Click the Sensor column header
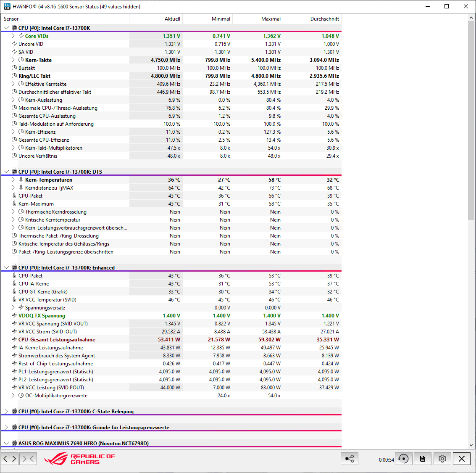 click(x=65, y=19)
